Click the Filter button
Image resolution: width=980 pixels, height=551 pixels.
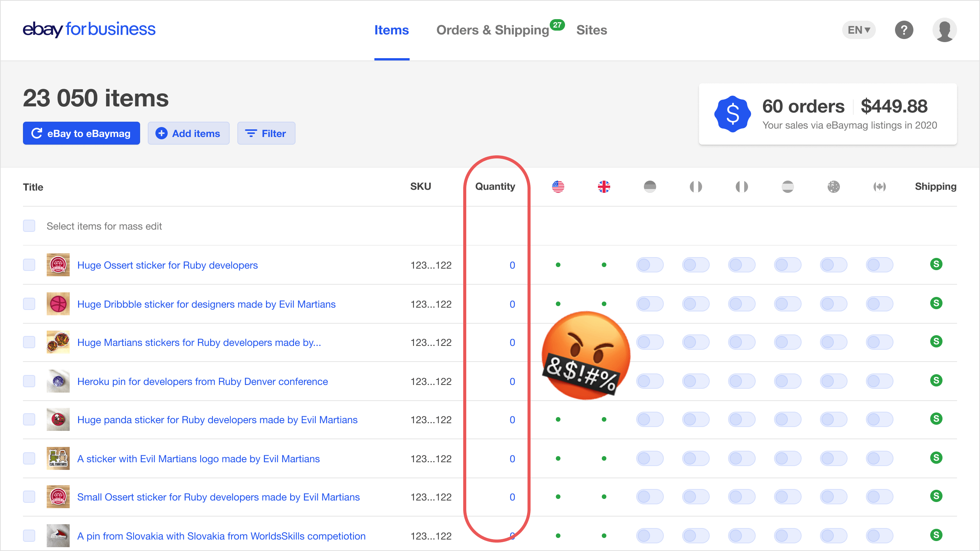point(266,133)
